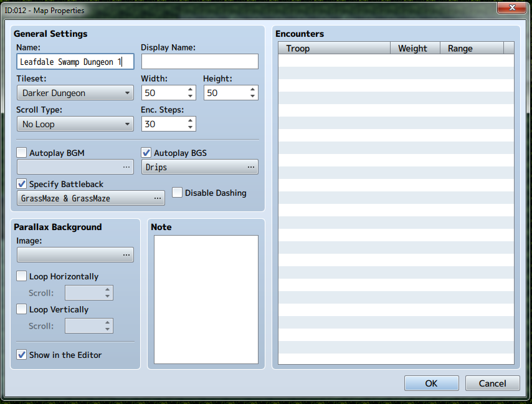Focus the Display Name text field
Viewport: 532px width, 404px height.
tap(200, 62)
